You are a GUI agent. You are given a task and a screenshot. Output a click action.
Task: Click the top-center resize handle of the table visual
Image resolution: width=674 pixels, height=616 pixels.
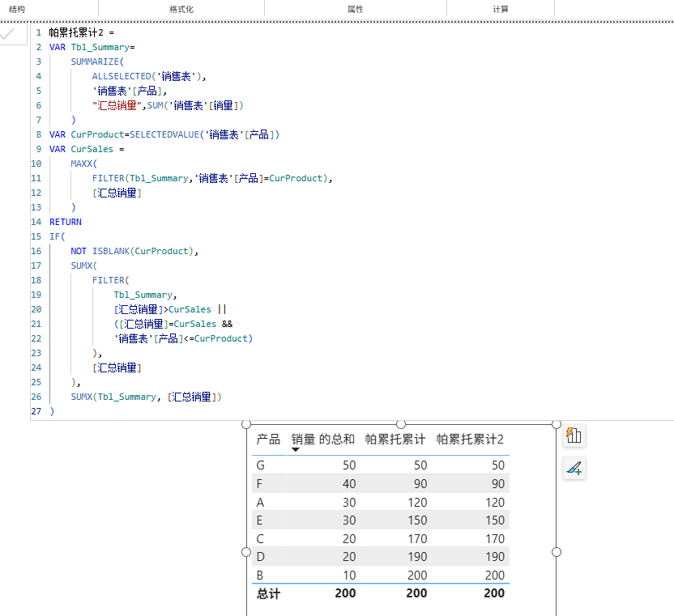(401, 424)
